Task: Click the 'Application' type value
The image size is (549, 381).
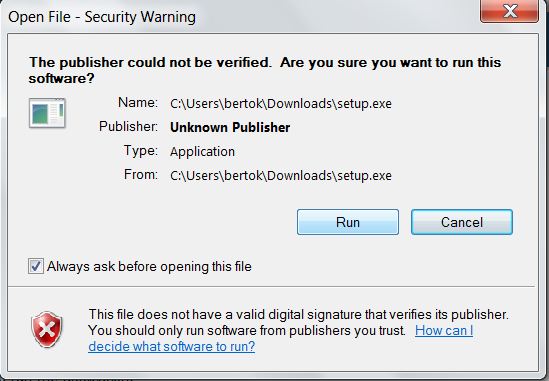Action: tap(202, 152)
